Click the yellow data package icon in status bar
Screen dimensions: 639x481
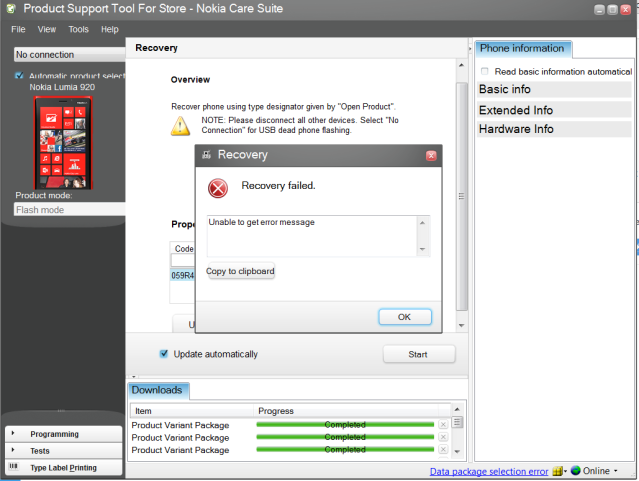[557, 471]
